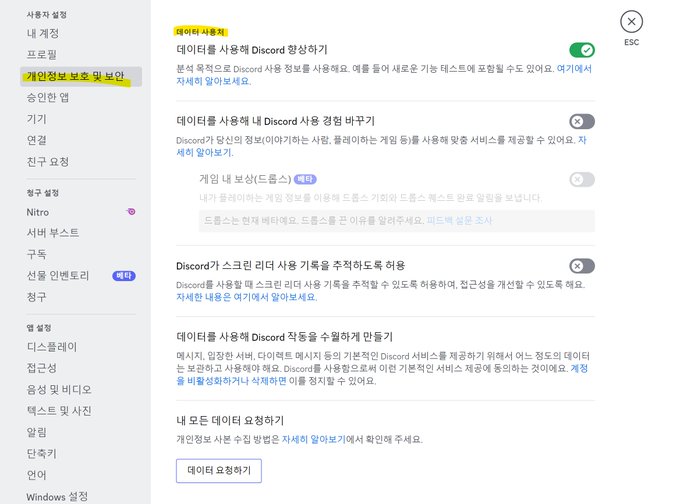This screenshot has width=680, height=504.
Task: Click 자세히 알아보기 link under 내 모든 데이터 요청하기
Action: tap(314, 439)
